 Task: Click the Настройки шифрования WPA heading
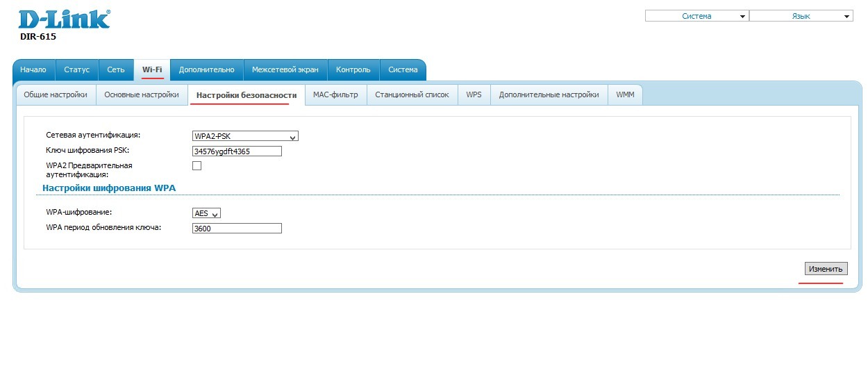109,188
